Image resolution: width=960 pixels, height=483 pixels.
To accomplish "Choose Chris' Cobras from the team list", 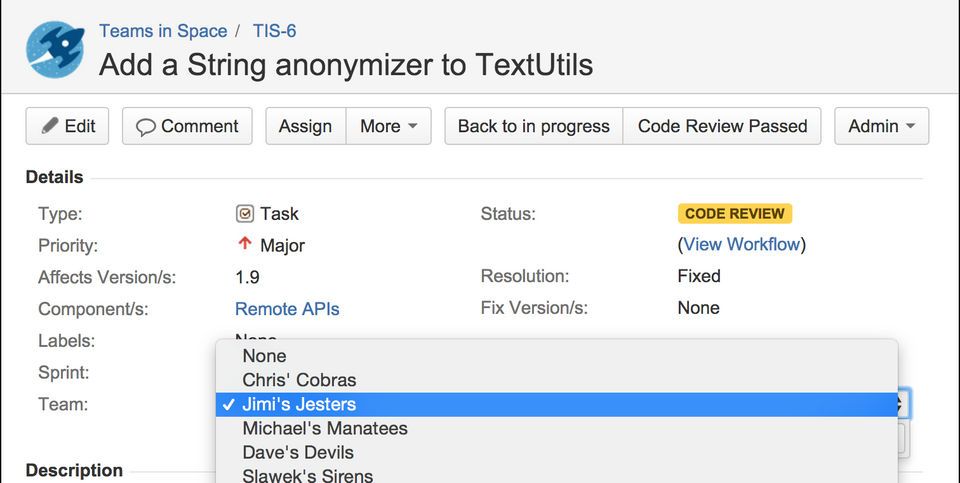I will (299, 380).
